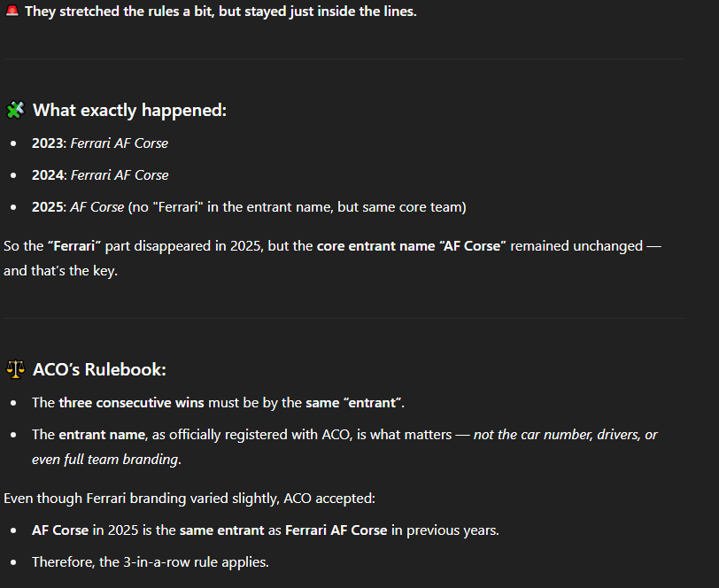Select the "What exactly happened:" heading
Screen dimensions: 719x588
pos(130,111)
